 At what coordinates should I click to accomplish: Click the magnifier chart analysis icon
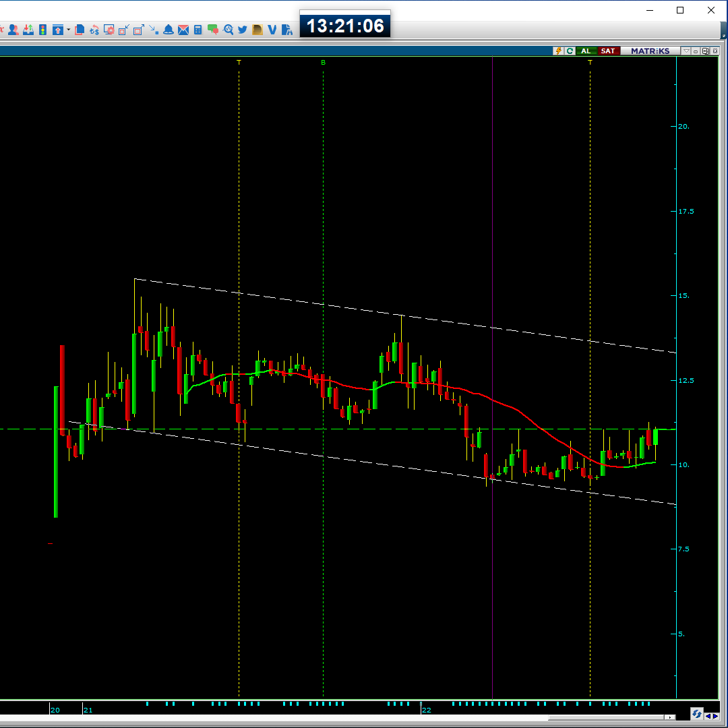tap(228, 30)
